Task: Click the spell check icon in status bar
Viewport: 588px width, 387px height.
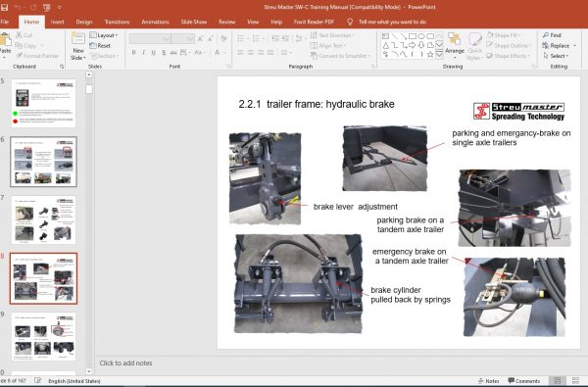Action: coord(37,380)
